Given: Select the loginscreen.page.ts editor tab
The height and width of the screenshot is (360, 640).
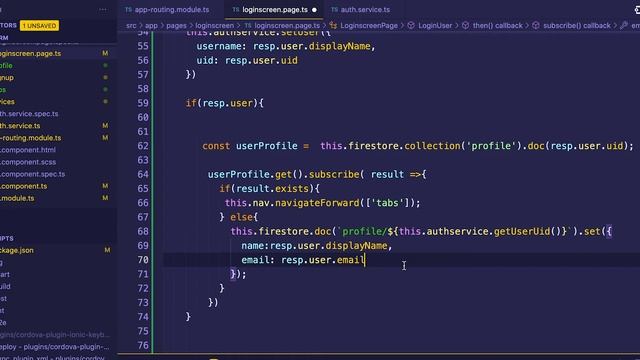Looking at the screenshot, I should click(274, 9).
